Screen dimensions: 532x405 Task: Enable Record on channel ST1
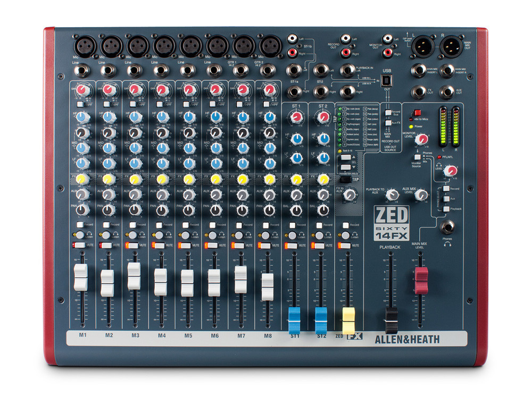click(x=292, y=225)
